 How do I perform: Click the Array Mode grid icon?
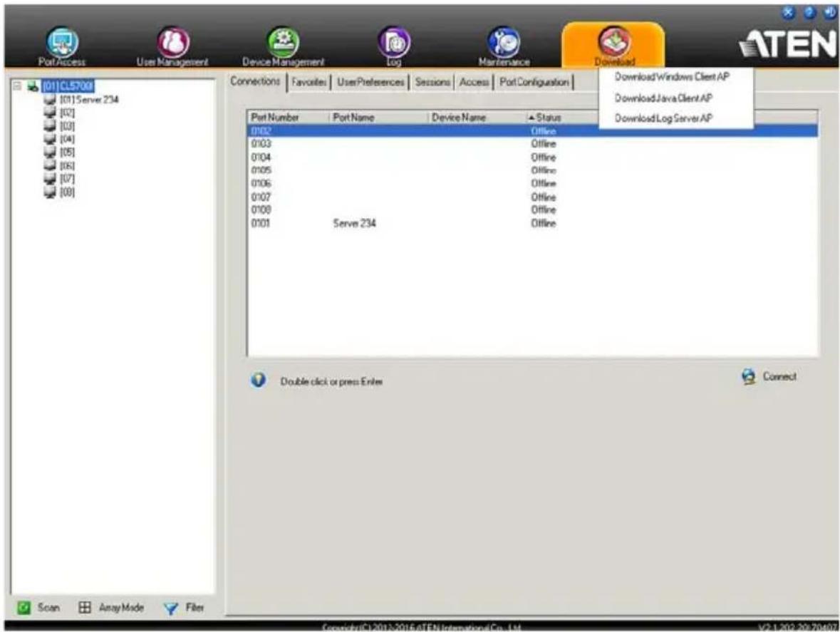[x=85, y=607]
